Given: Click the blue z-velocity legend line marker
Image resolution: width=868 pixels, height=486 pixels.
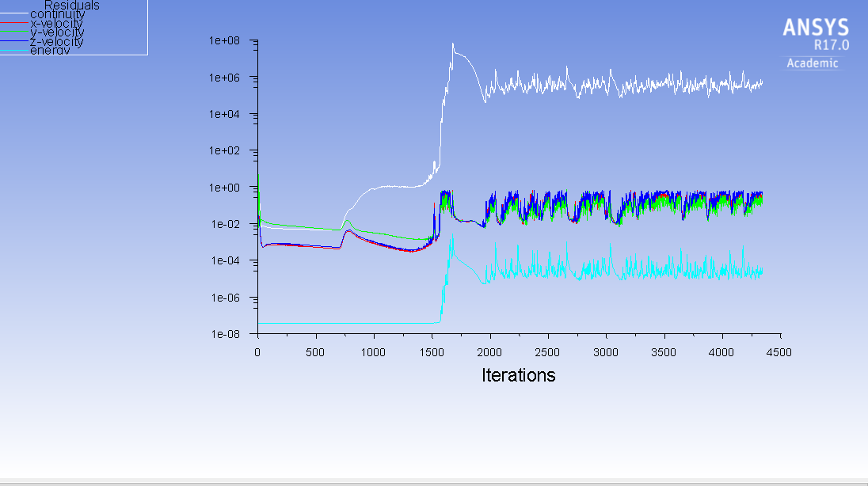Looking at the screenshot, I should [x=14, y=40].
